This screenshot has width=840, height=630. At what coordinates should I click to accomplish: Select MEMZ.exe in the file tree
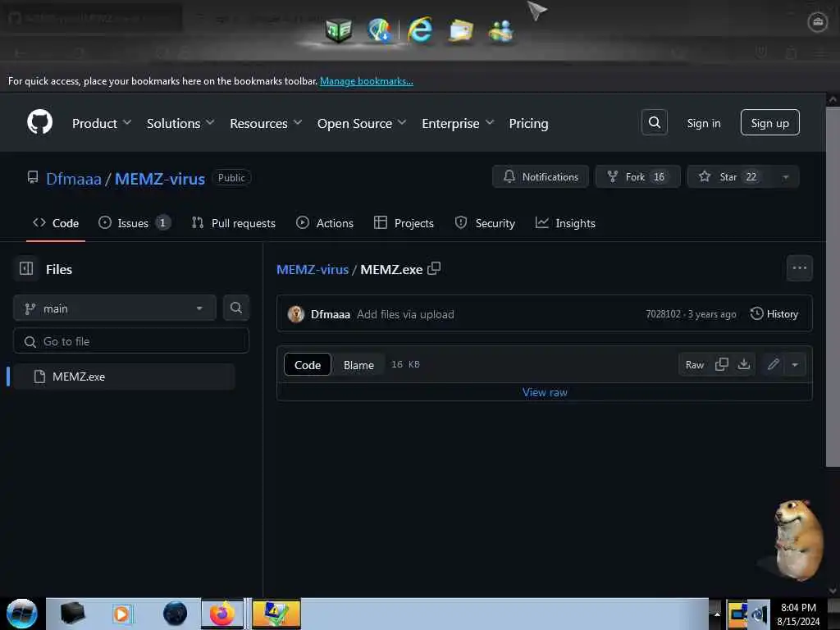click(124, 377)
